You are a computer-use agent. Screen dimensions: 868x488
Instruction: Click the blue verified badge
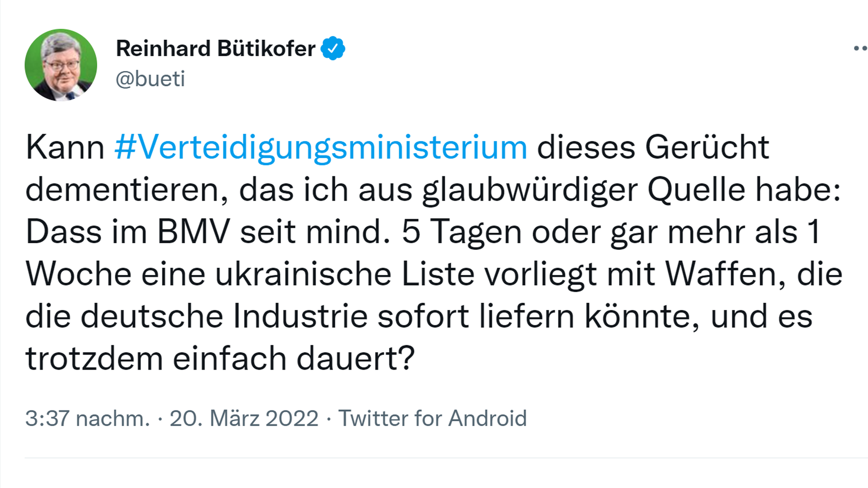[333, 48]
